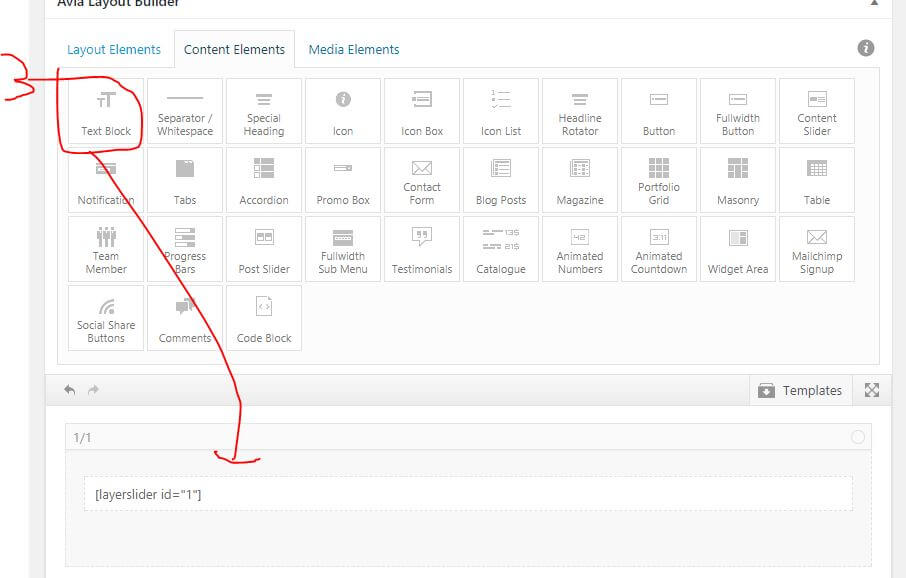Add the Testimonials element

(422, 250)
